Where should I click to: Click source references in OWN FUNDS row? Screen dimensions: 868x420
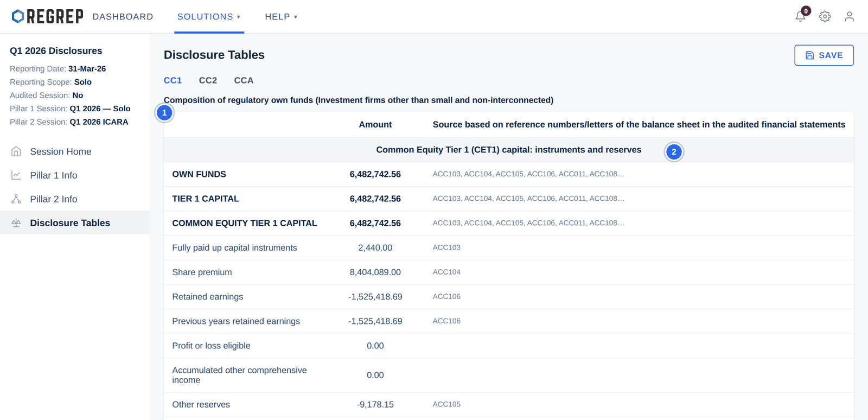click(x=528, y=174)
